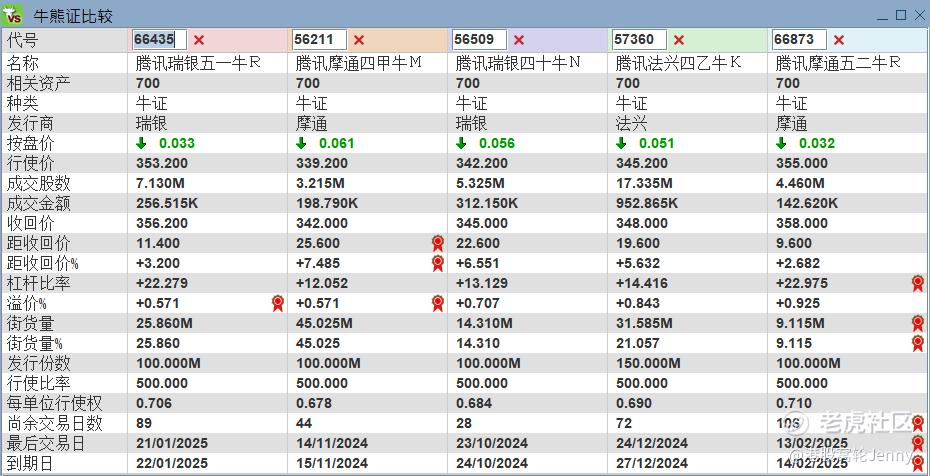Click the code input field containing 66435
Viewport: 930px width, 476px height.
[x=160, y=40]
